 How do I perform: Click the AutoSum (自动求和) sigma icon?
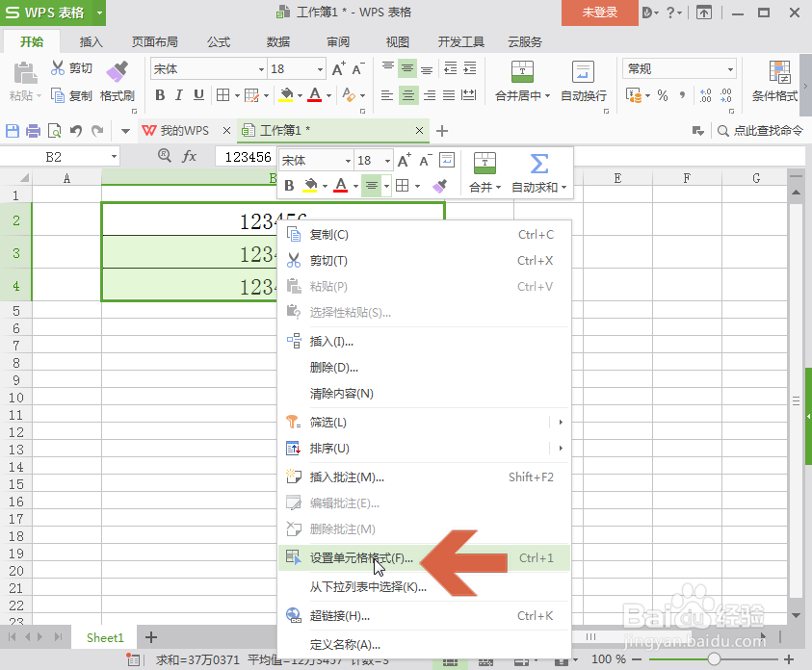539,164
